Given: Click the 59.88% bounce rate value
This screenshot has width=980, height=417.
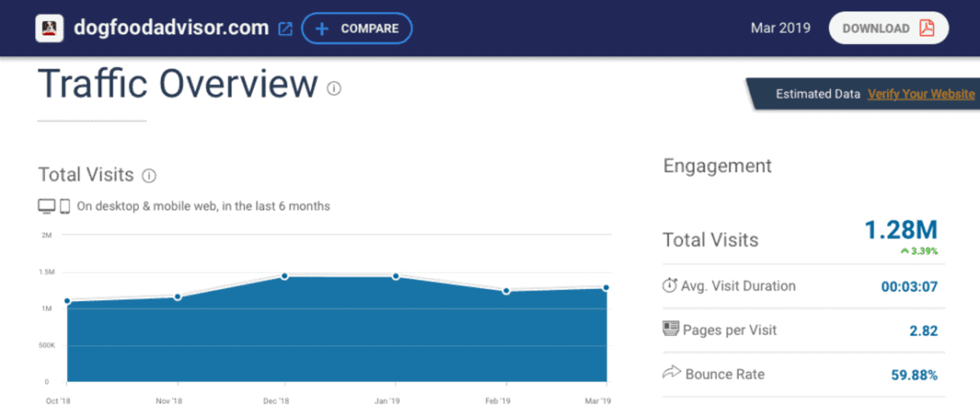Looking at the screenshot, I should 914,375.
